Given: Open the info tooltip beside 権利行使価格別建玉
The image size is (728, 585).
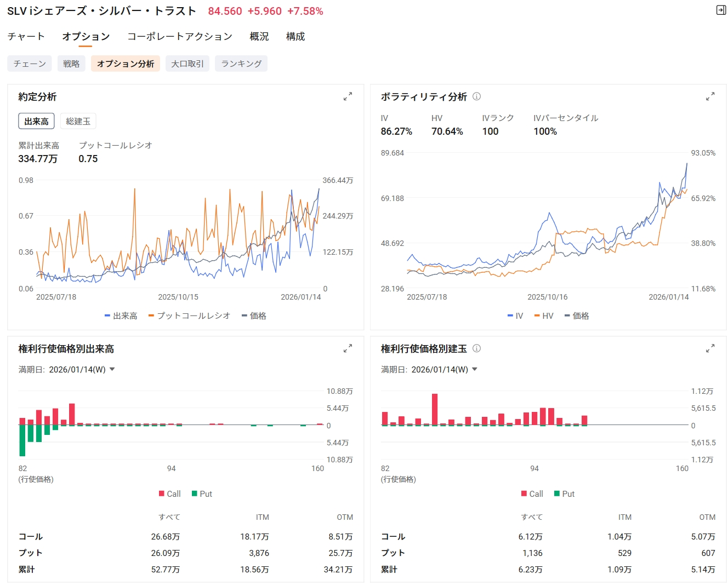Looking at the screenshot, I should [x=476, y=348].
